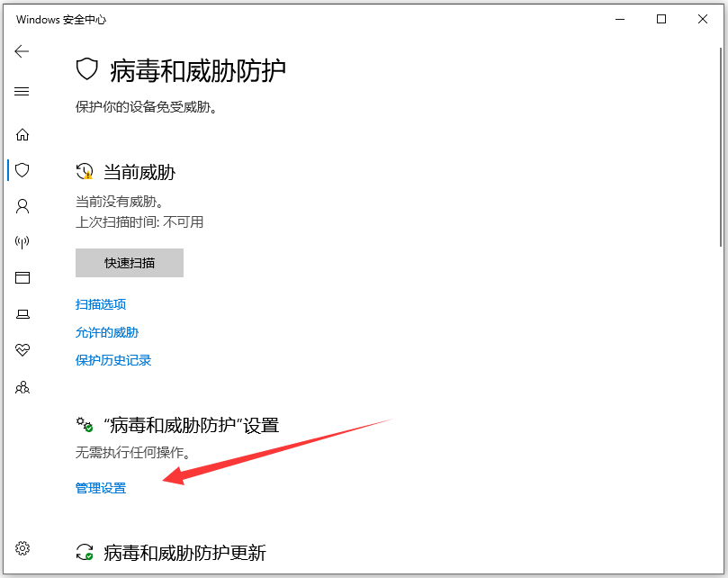Open Device performance and health heart icon
The width and height of the screenshot is (728, 578).
click(x=22, y=349)
